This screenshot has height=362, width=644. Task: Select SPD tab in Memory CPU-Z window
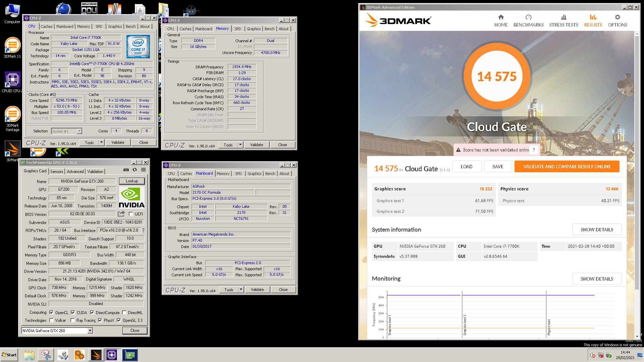pyautogui.click(x=238, y=29)
